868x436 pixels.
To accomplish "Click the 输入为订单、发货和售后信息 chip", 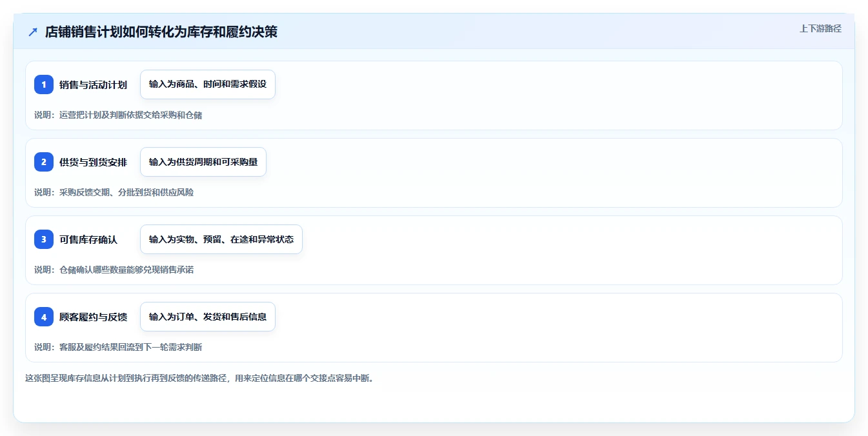I will (x=208, y=317).
